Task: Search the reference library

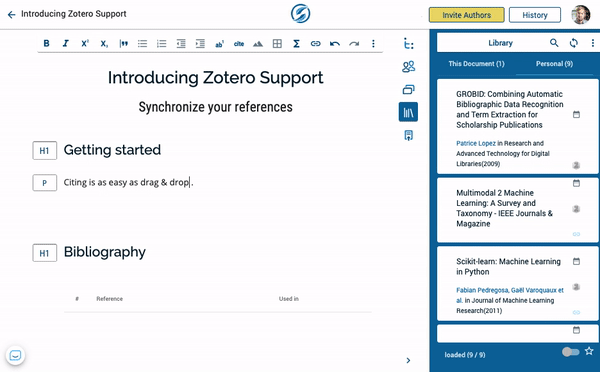Action: pyautogui.click(x=554, y=43)
